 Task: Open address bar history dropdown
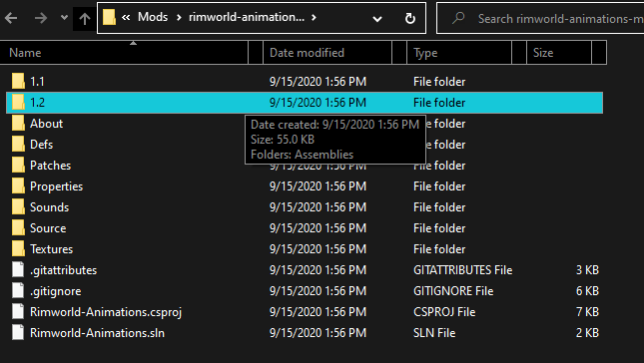coord(377,19)
